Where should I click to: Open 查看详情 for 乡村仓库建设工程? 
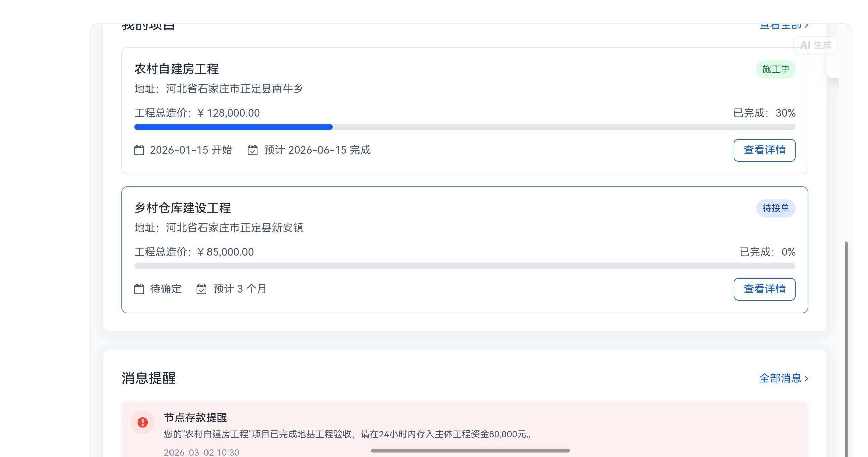(764, 289)
